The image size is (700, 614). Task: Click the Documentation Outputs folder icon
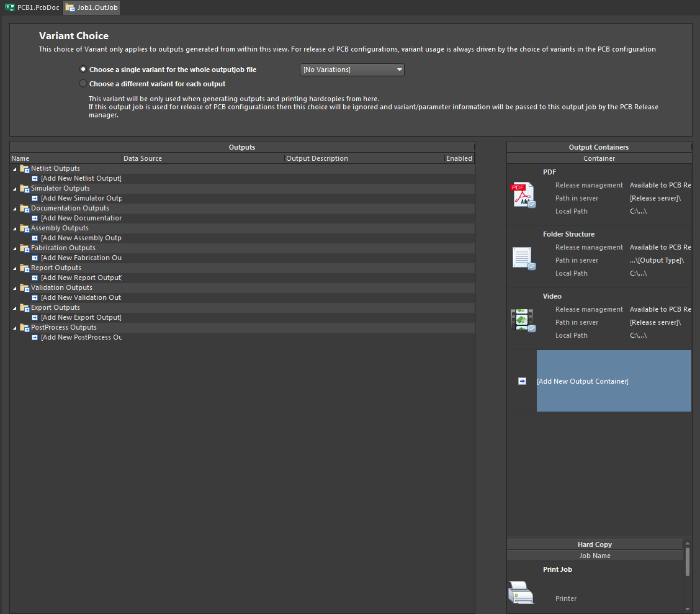pos(24,208)
